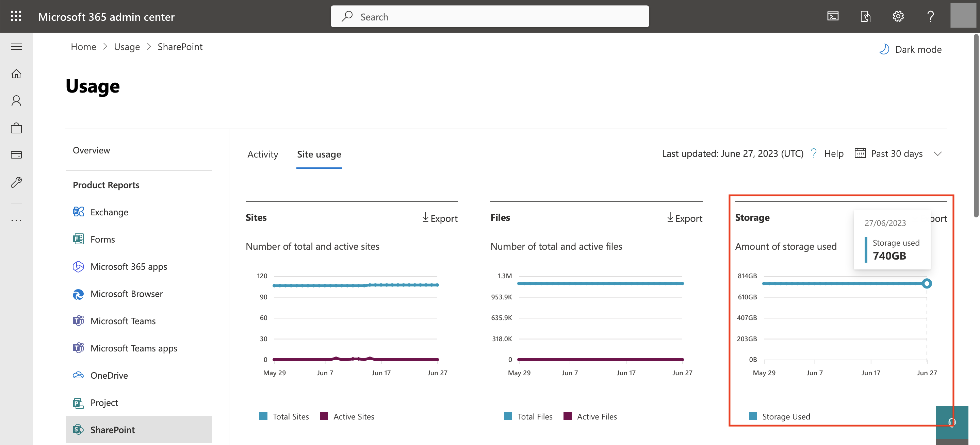Click the Storage Used blue color swatch
The width and height of the screenshot is (980, 445).
tap(753, 416)
